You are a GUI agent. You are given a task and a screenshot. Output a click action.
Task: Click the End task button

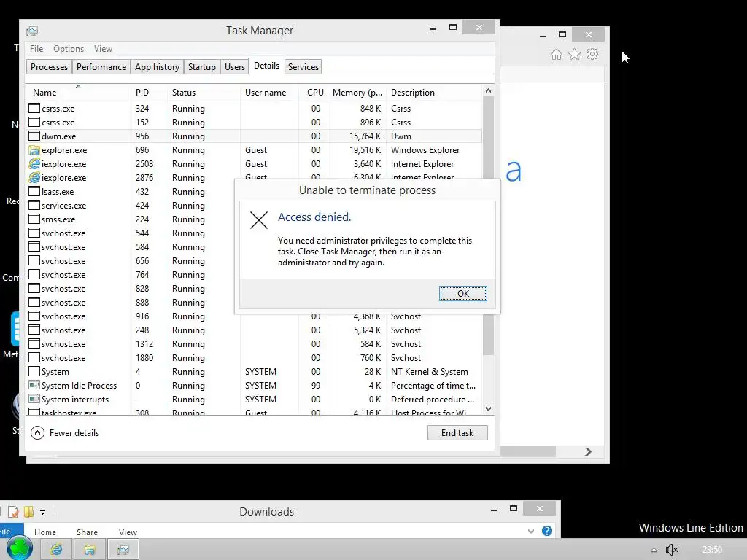click(457, 433)
